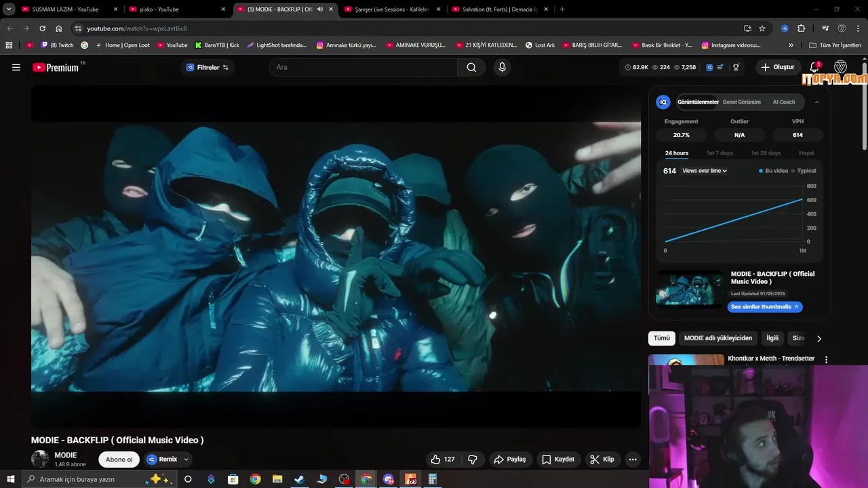Open the vidIQ list icon in stats bar
This screenshot has height=488, width=868.
pyautogui.click(x=720, y=67)
